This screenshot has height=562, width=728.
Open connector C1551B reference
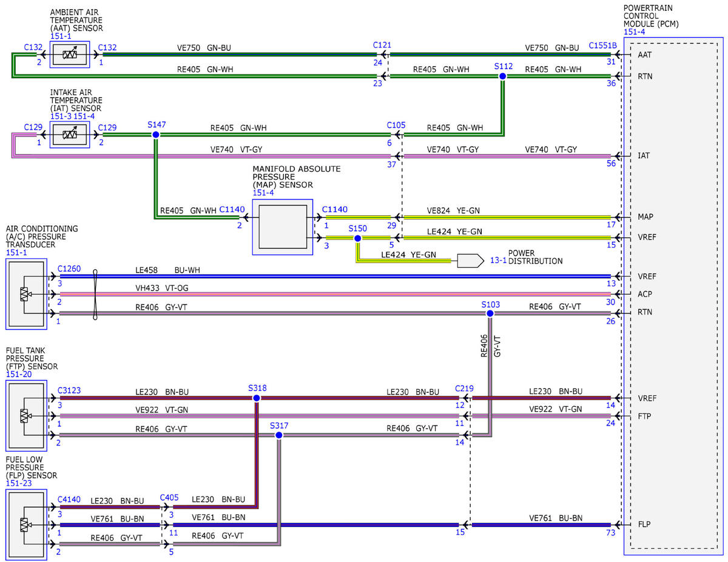click(x=602, y=45)
